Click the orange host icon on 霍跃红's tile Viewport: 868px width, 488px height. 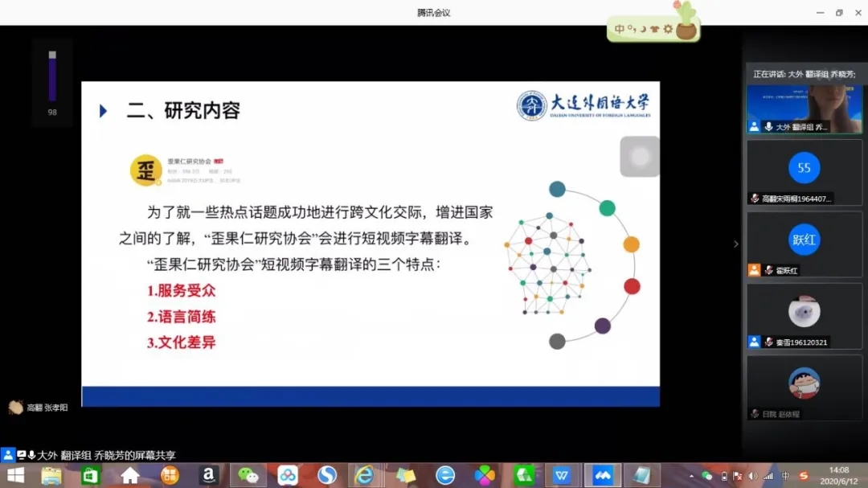click(x=754, y=270)
